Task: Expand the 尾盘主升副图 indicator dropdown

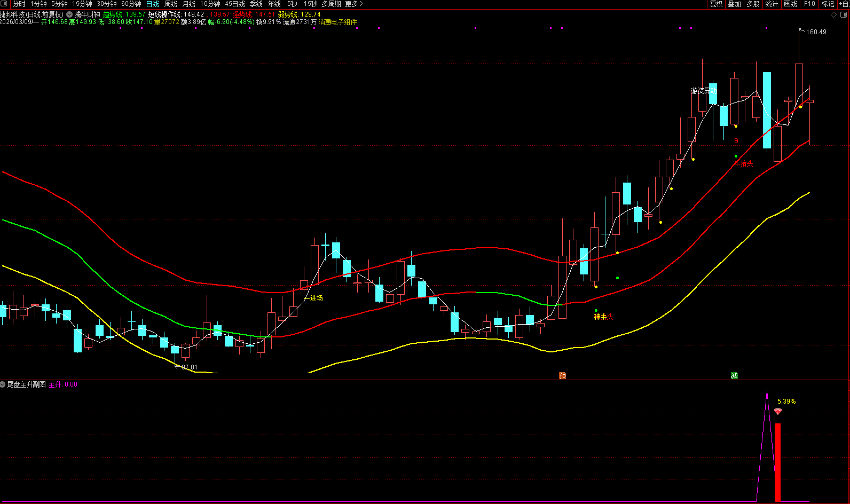Action: click(3, 384)
